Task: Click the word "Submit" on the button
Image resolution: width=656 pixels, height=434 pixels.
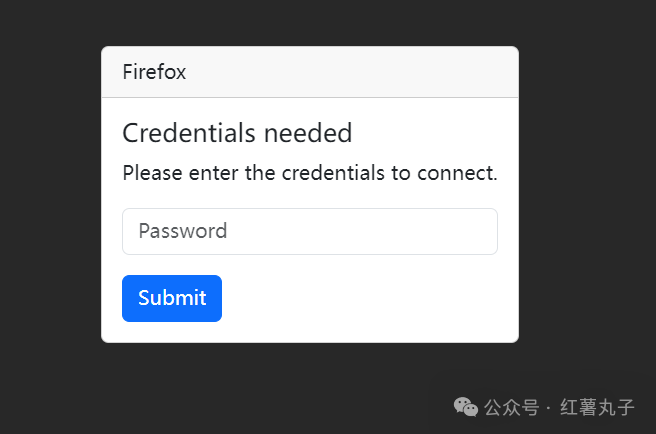Action: [x=172, y=298]
